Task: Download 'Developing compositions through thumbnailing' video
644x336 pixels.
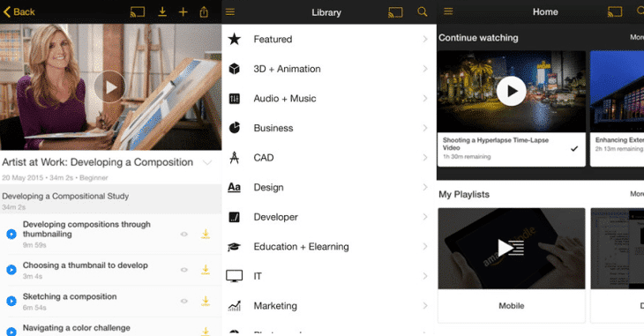Action: point(206,234)
